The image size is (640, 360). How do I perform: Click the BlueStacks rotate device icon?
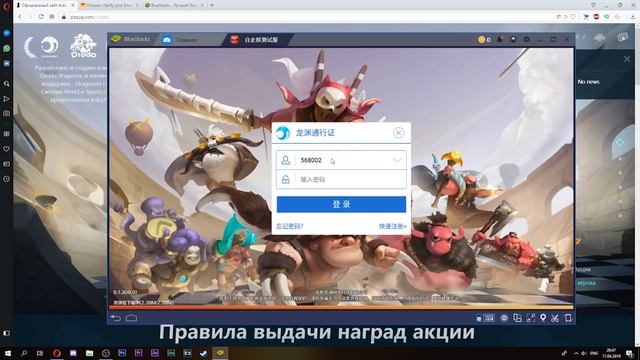pos(568,318)
